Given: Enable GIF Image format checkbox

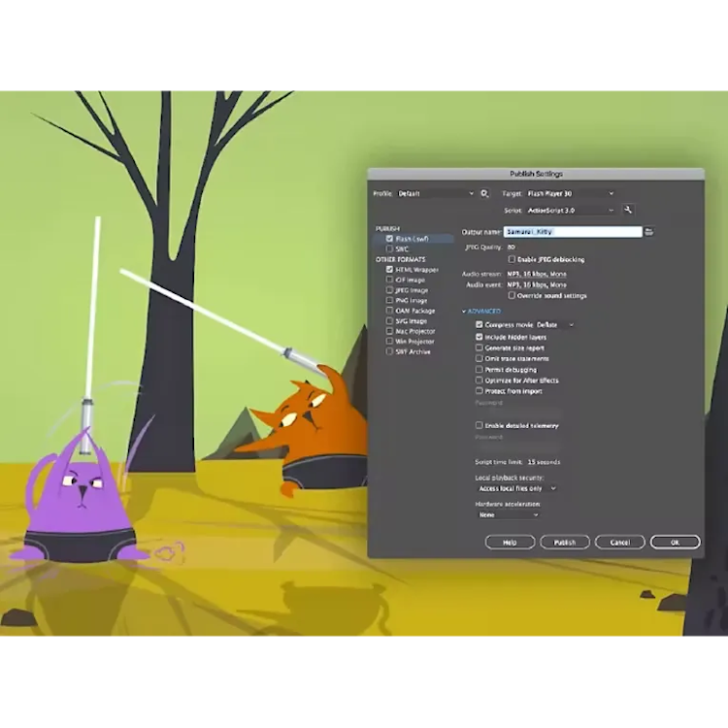Looking at the screenshot, I should pos(389,280).
